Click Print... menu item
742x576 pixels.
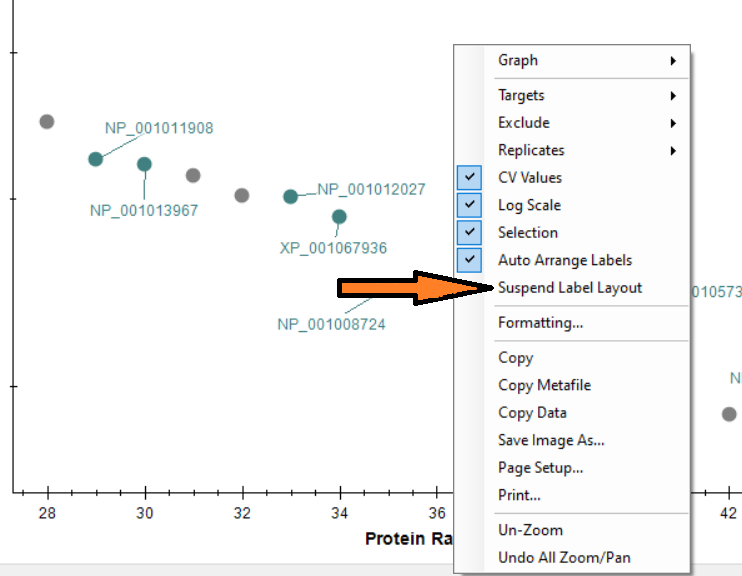click(519, 495)
